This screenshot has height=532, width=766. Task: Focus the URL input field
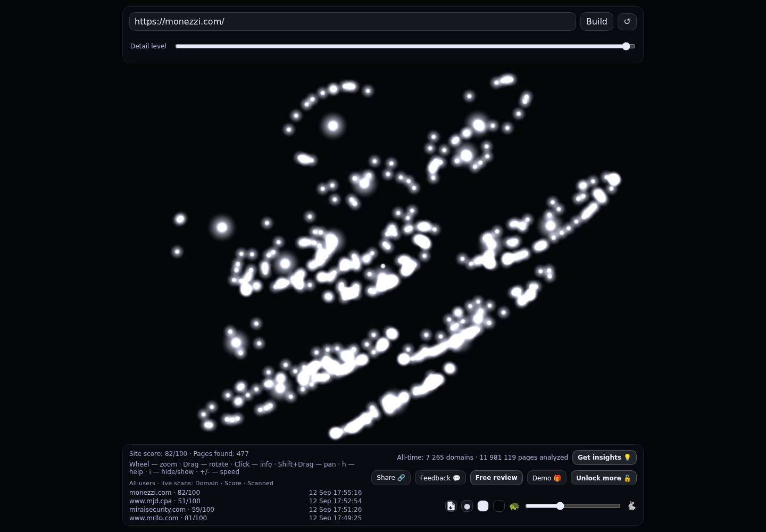tap(353, 22)
